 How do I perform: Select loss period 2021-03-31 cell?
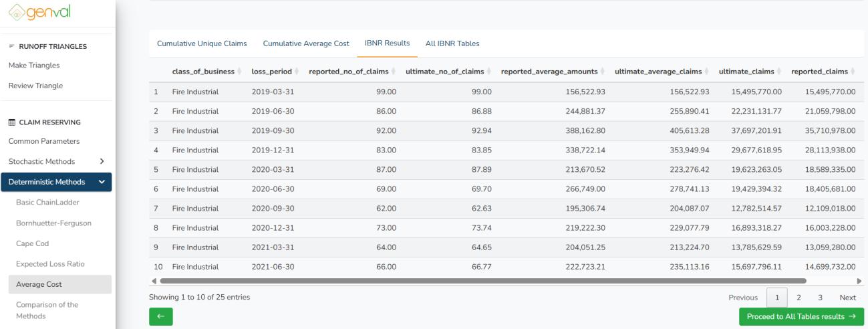pos(273,247)
